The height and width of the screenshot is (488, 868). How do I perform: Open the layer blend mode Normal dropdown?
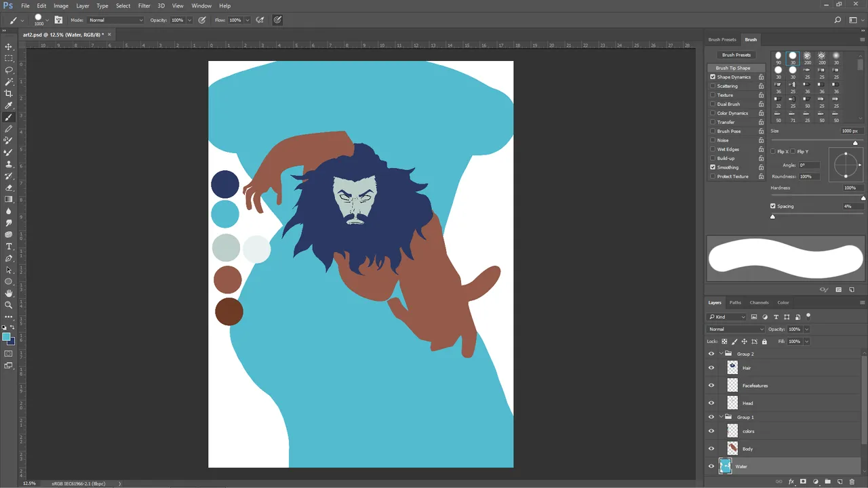(x=736, y=329)
